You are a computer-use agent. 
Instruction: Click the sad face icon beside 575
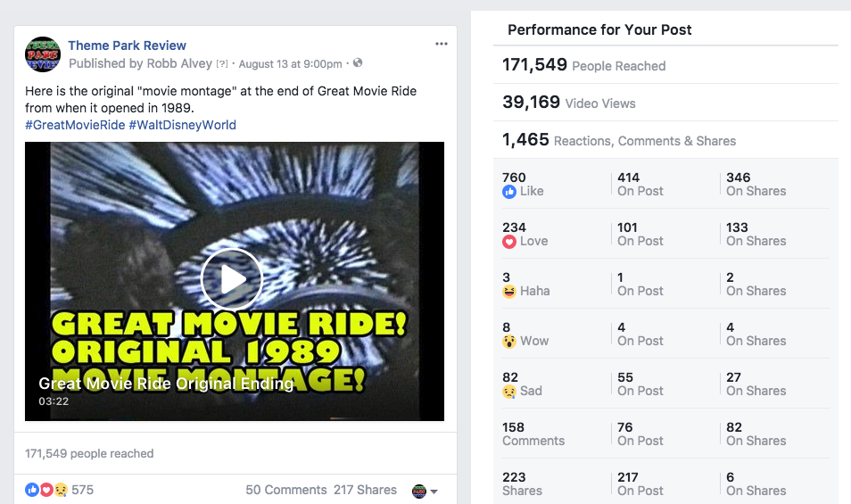(x=61, y=490)
